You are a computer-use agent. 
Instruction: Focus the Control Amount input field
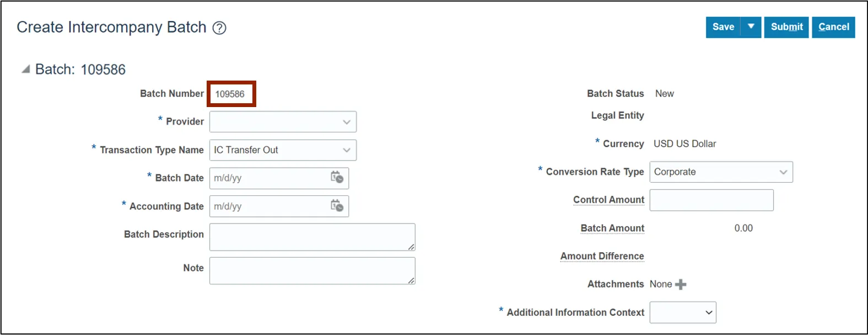(x=711, y=200)
